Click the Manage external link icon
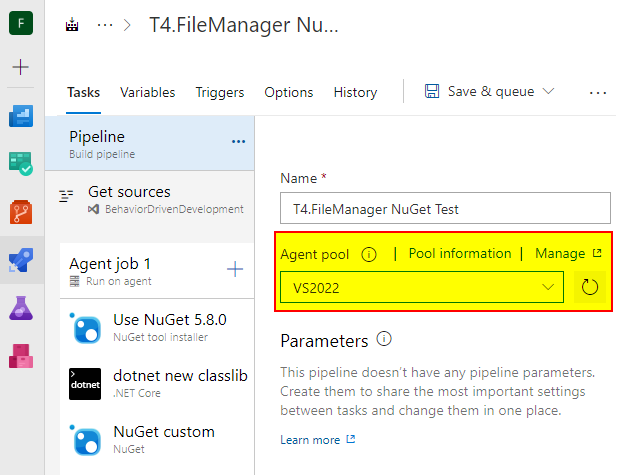This screenshot has width=618, height=475. click(x=598, y=253)
